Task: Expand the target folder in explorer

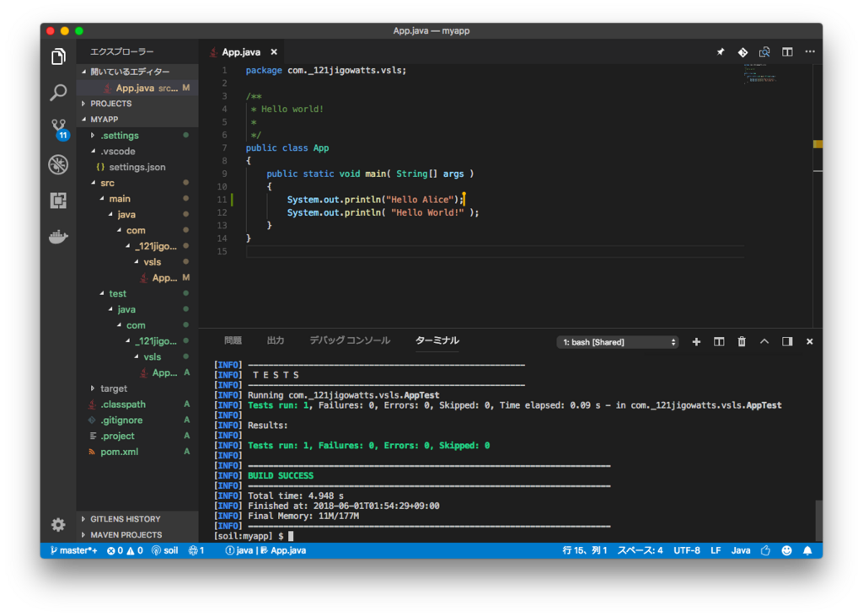Action: pyautogui.click(x=113, y=388)
